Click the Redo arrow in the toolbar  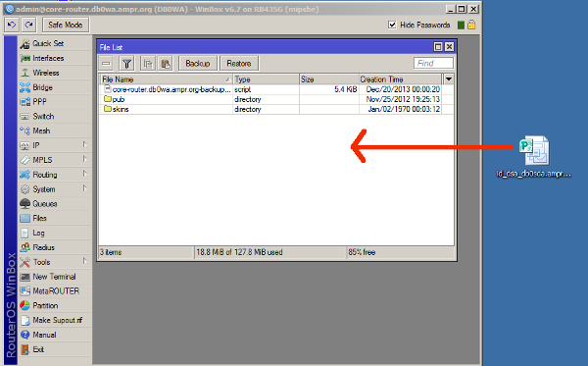[x=28, y=25]
